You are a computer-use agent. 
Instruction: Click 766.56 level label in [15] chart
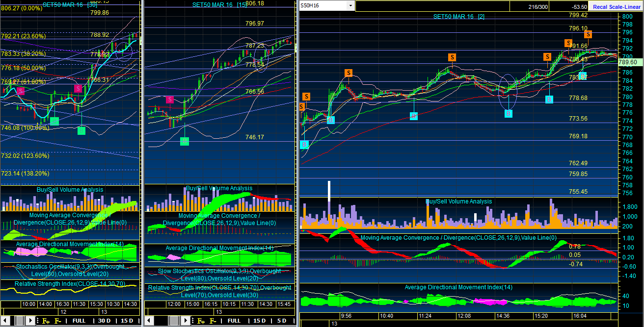tap(255, 92)
